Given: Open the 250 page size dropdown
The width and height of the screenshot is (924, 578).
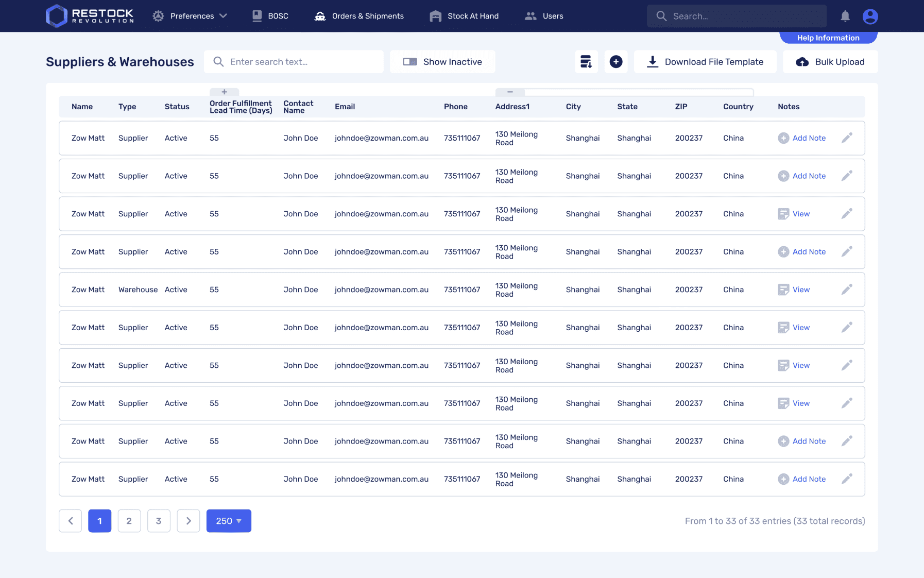Looking at the screenshot, I should coord(229,521).
